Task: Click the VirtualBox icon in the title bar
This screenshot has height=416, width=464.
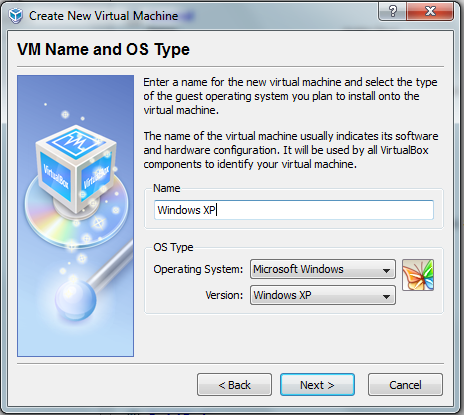Action: 15,15
